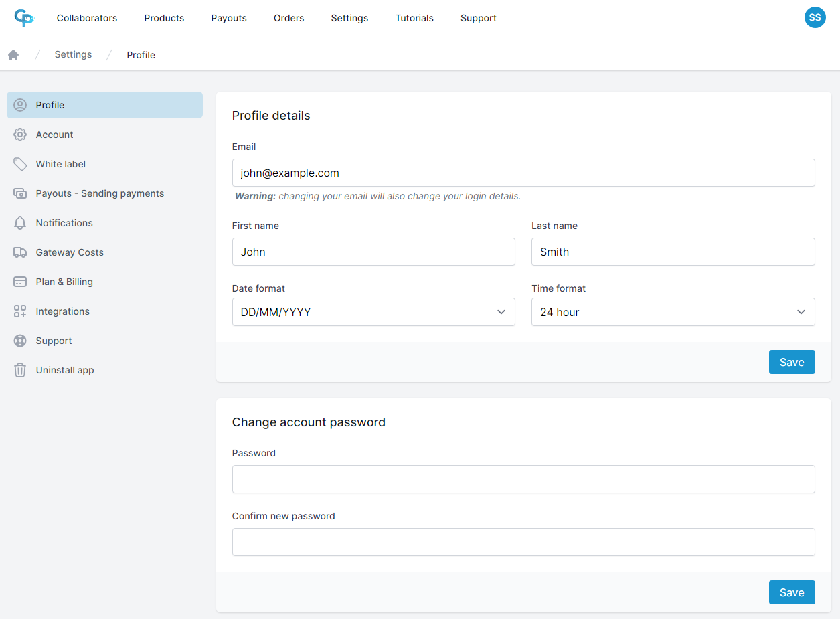Click the home icon in the breadcrumb
The width and height of the screenshot is (840, 619).
13,54
